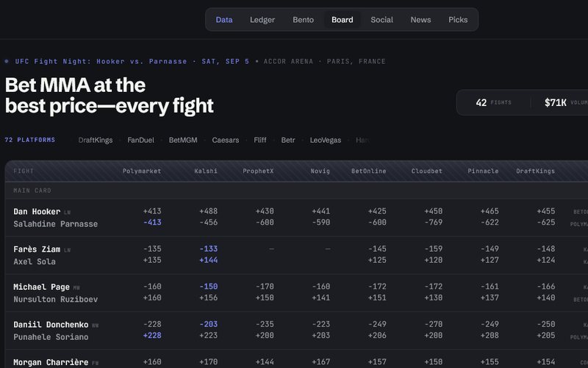Viewport: 588px width, 368px height.
Task: Select Betr in the platforms list
Action: 288,140
